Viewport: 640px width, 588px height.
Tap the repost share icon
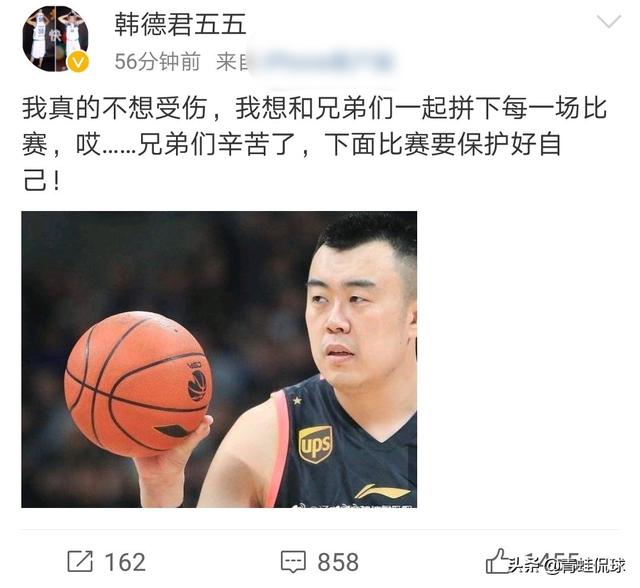click(x=80, y=562)
